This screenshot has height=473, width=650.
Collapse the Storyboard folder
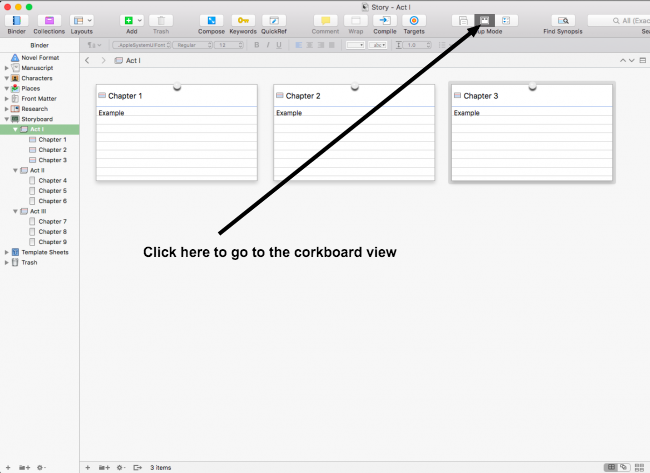[x=7, y=119]
